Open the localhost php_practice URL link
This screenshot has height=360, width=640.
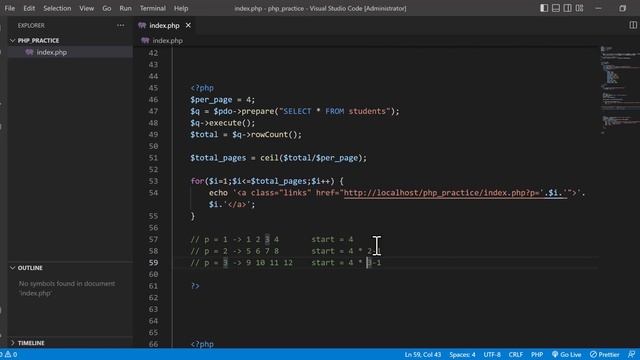tap(456, 193)
